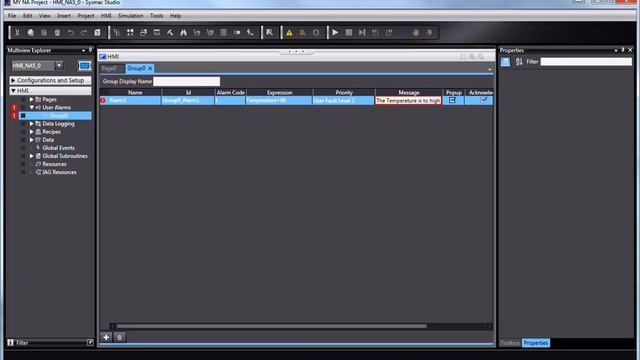Expand the Data Logging tree node
The image size is (640, 360).
coord(31,124)
